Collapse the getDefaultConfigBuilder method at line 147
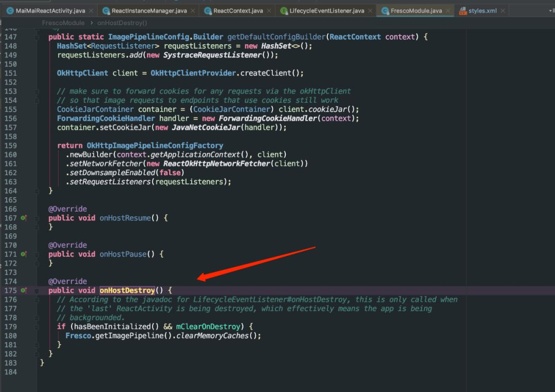 (37, 37)
